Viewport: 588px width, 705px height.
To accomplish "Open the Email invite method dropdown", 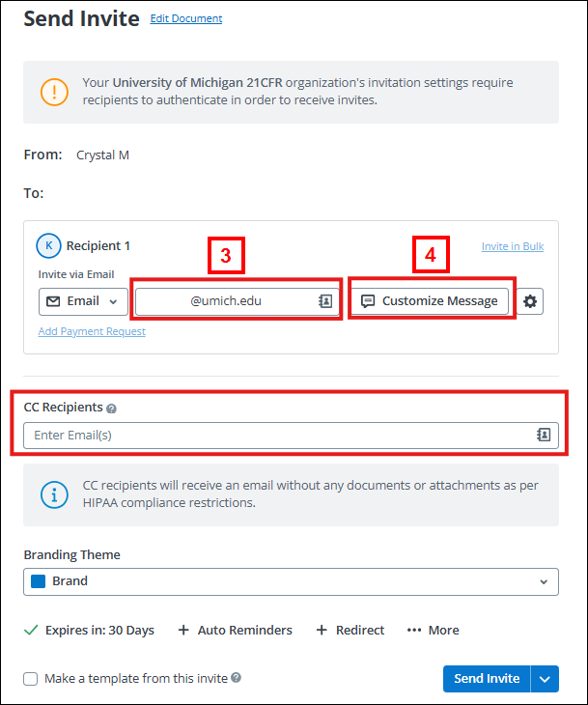I will pyautogui.click(x=83, y=301).
